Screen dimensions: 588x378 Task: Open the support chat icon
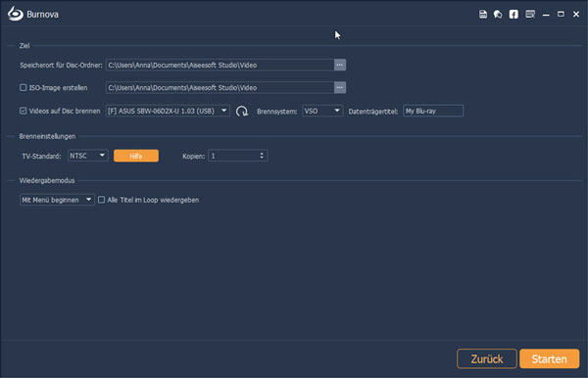pos(498,15)
